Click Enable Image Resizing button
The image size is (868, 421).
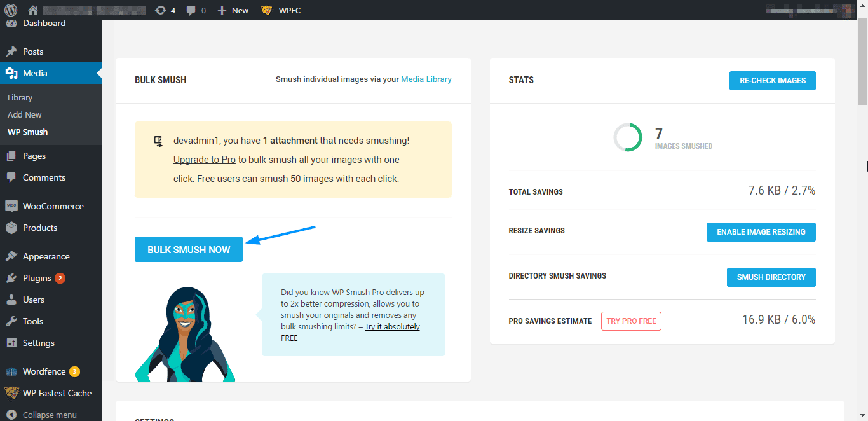click(761, 232)
